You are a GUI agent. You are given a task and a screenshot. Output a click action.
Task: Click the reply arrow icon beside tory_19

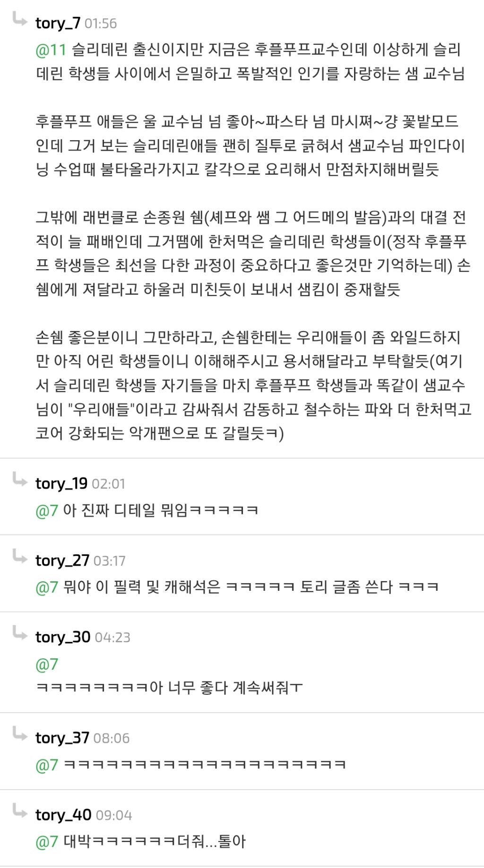click(x=20, y=480)
